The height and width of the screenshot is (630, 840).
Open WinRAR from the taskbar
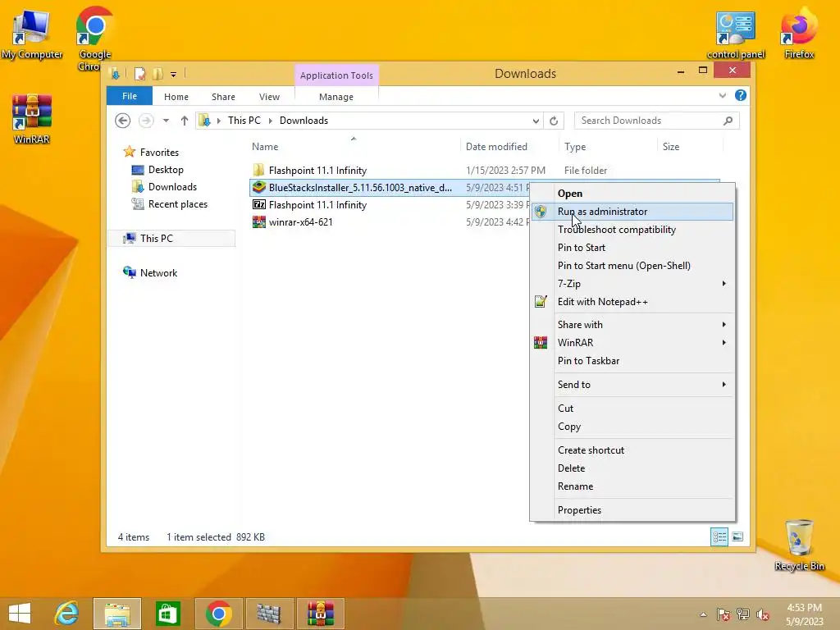(320, 614)
